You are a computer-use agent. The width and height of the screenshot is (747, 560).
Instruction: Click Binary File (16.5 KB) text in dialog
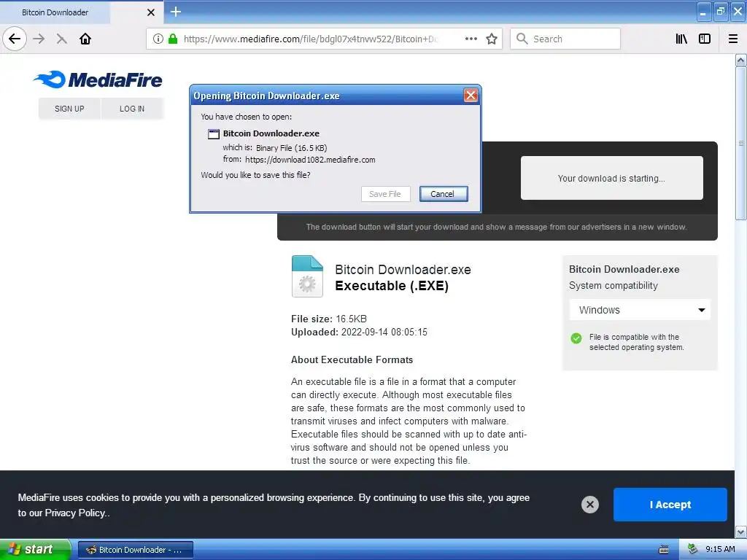291,147
